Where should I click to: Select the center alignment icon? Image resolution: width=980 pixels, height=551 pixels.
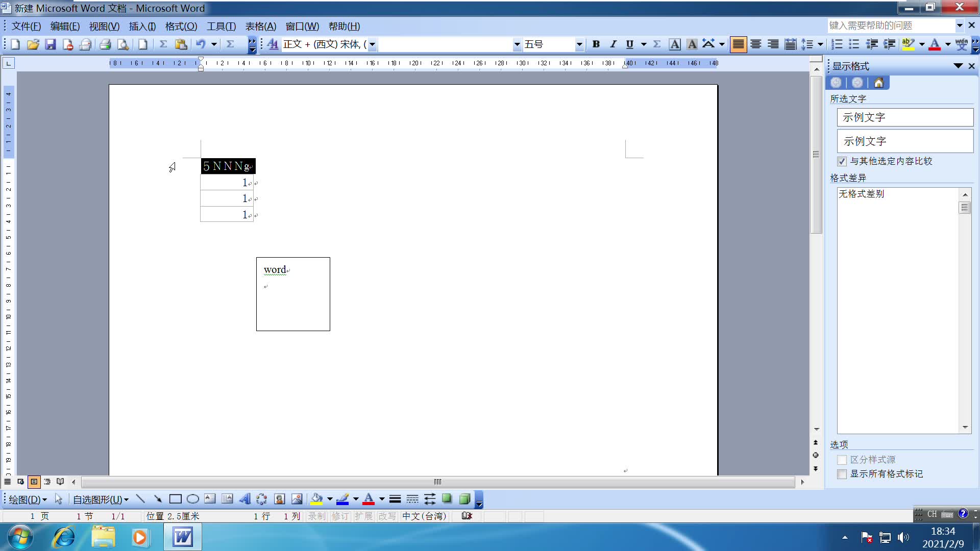(755, 44)
